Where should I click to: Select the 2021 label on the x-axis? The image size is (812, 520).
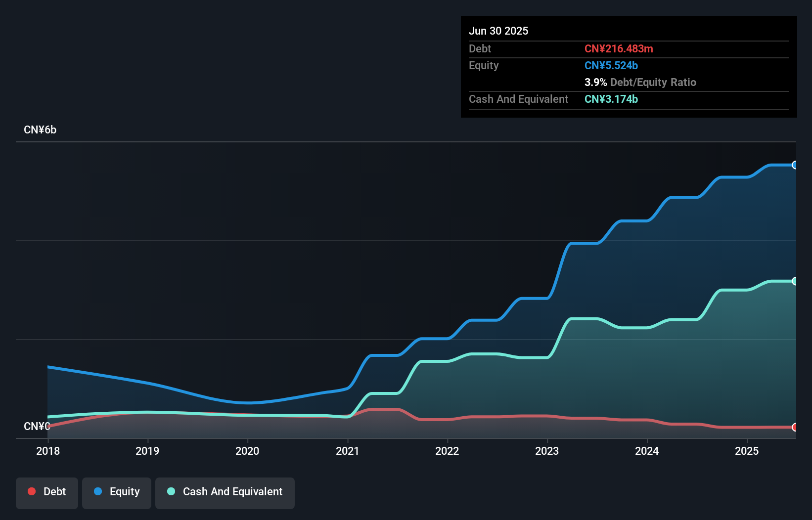click(348, 451)
